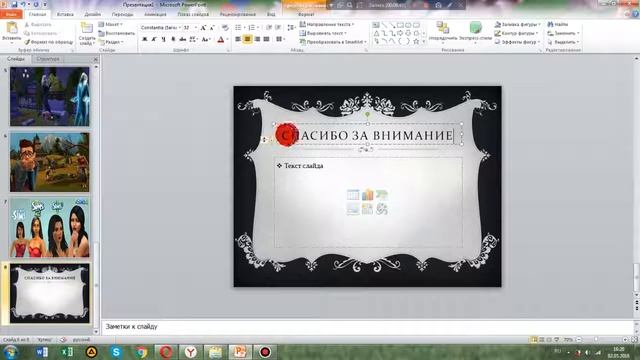640x360 pixels.
Task: Click the font color icon
Action: 221,40
